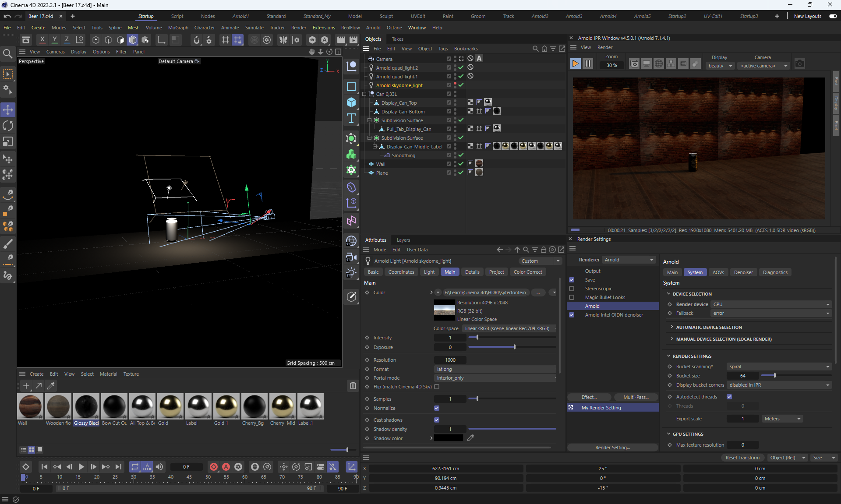Enable the Stereoscopic render option

point(572,289)
